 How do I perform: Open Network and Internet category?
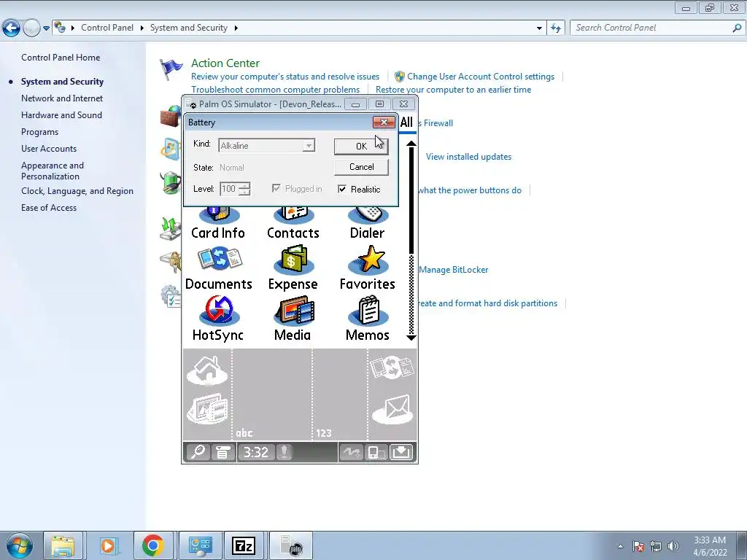pos(62,98)
